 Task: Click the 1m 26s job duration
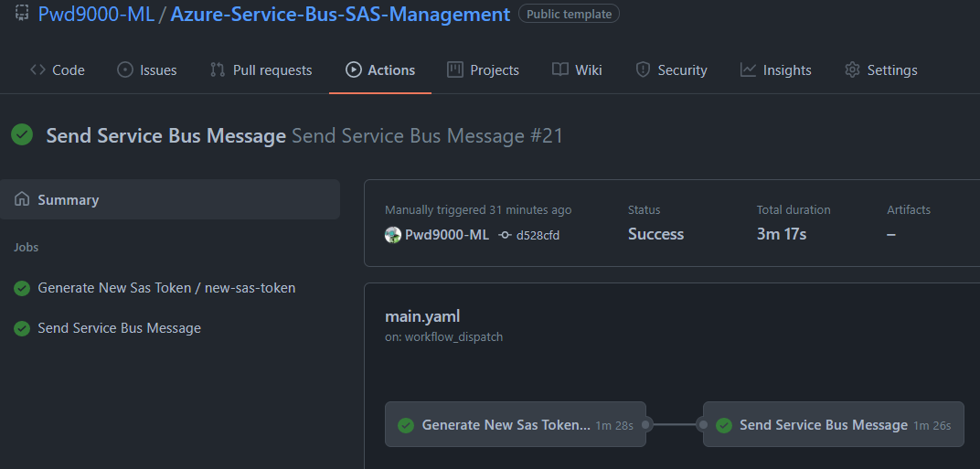coord(932,426)
